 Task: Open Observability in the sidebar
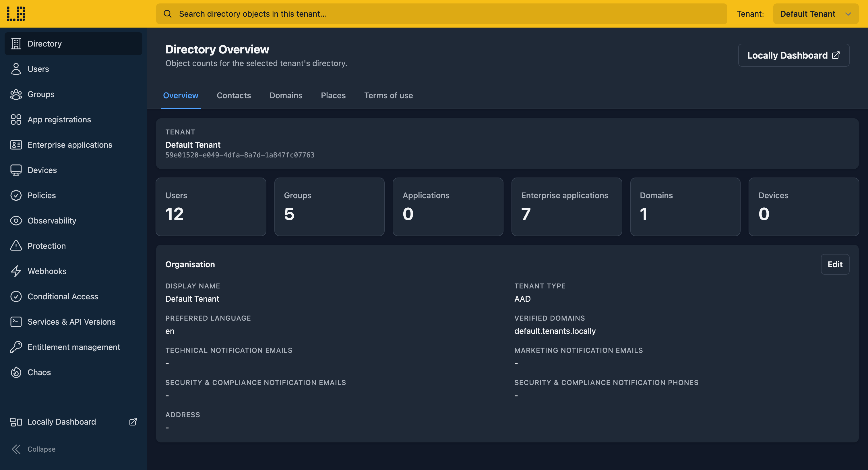(73, 221)
